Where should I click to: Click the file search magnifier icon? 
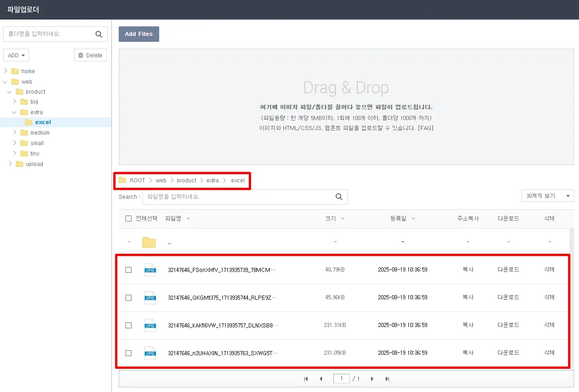[x=339, y=197]
